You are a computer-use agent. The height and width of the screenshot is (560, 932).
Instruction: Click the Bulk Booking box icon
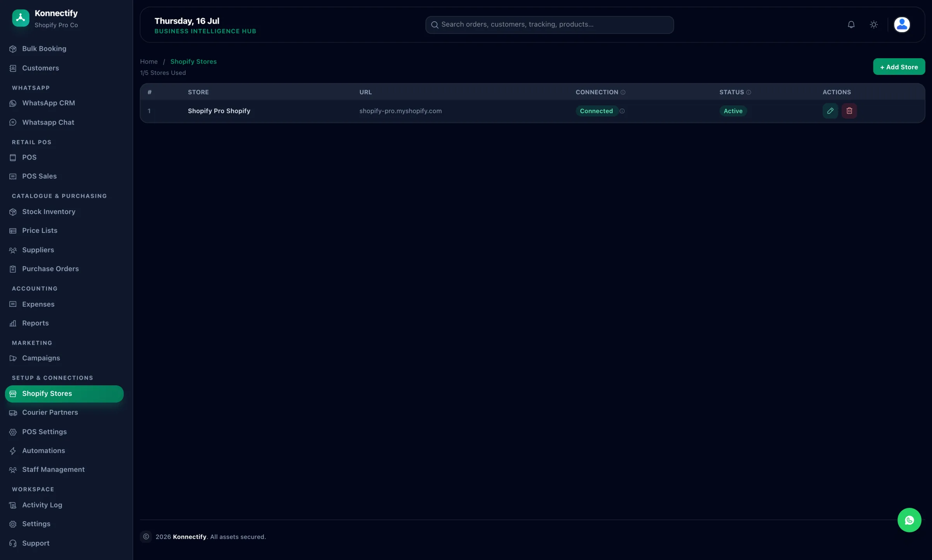pos(13,49)
